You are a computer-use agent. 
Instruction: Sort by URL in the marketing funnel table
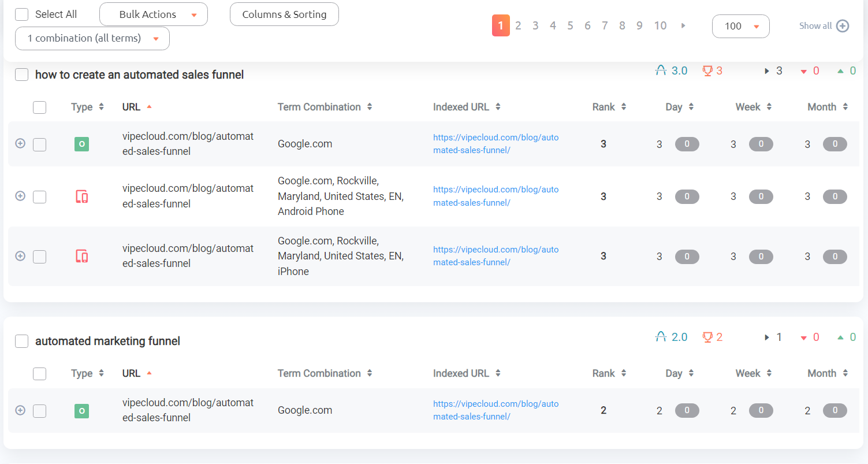137,373
